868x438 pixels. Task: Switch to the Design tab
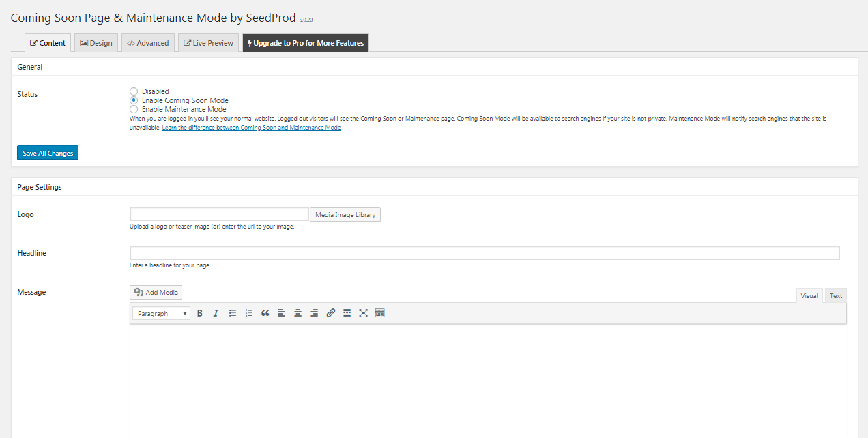click(96, 42)
